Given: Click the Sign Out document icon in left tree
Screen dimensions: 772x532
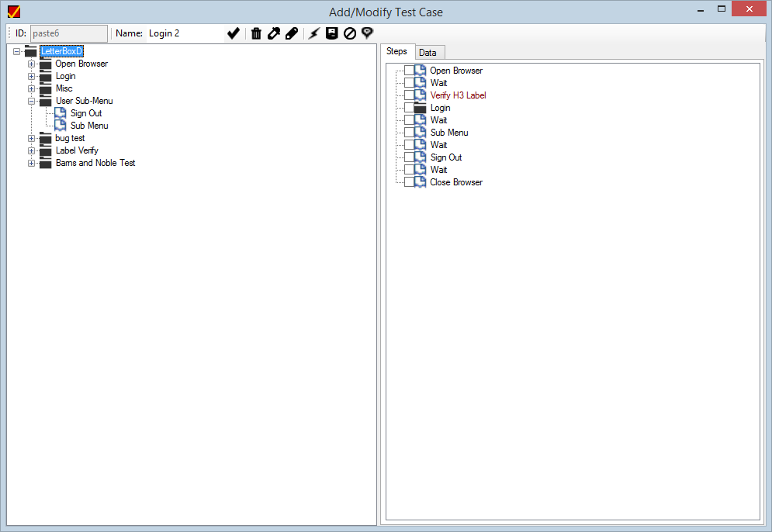Looking at the screenshot, I should pyautogui.click(x=60, y=113).
